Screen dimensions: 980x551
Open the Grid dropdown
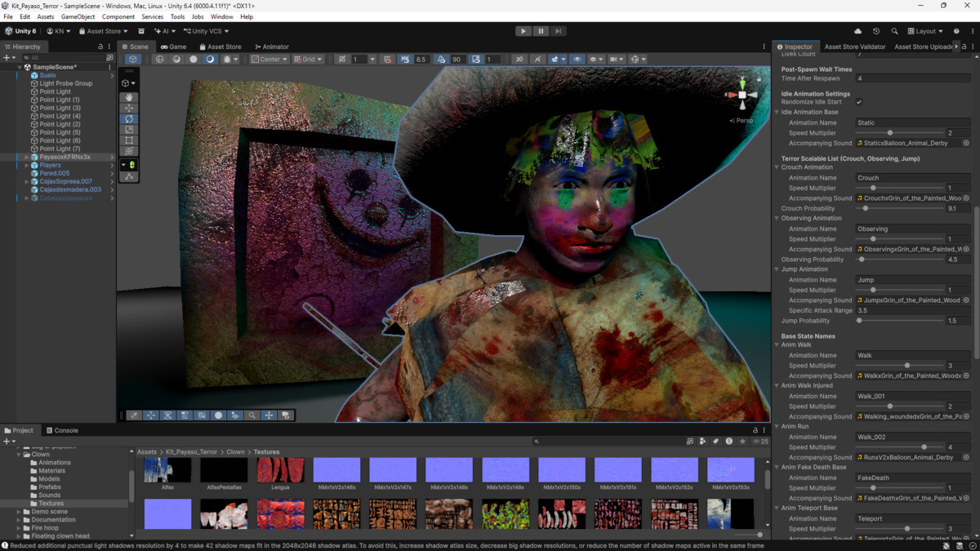click(x=309, y=59)
